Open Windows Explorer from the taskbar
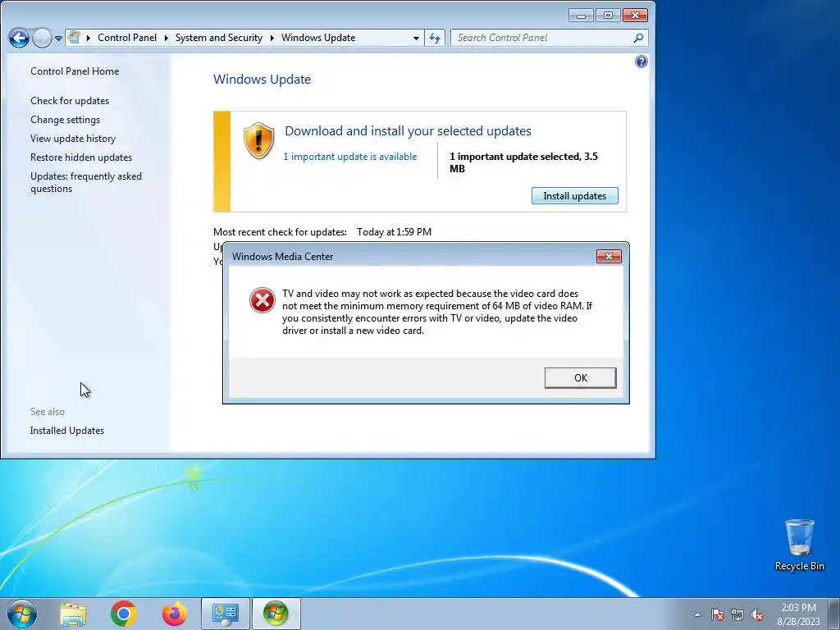Screen dimensions: 840x630 click(x=73, y=614)
